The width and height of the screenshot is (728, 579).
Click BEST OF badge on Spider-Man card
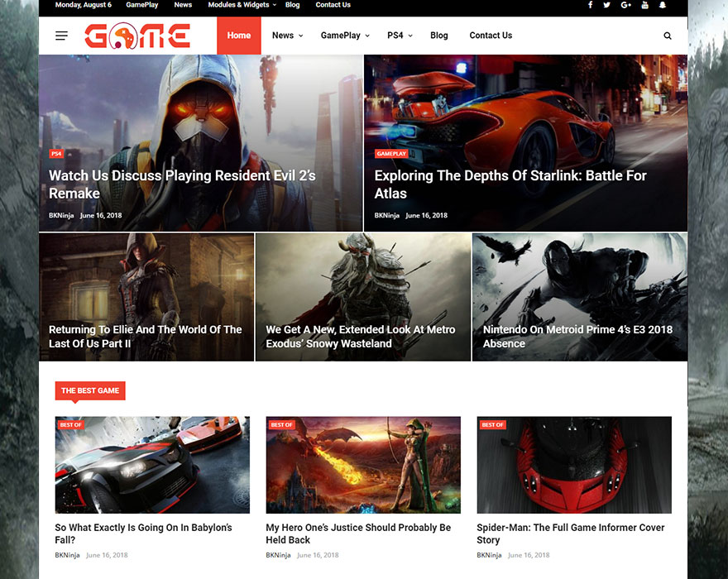pyautogui.click(x=492, y=425)
